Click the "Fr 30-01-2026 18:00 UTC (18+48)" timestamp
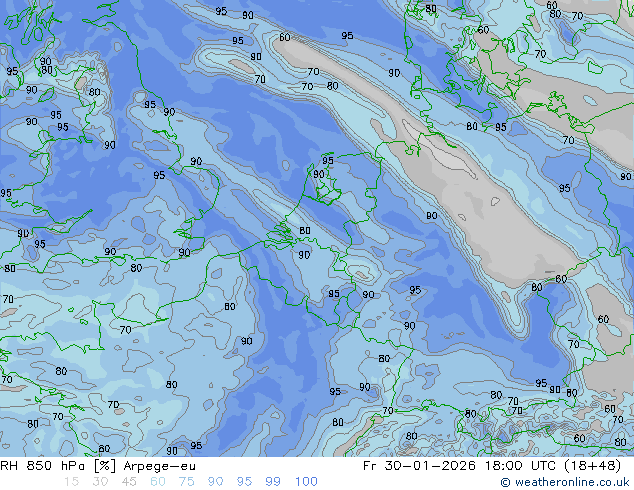This screenshot has width=634, height=490. tap(492, 466)
